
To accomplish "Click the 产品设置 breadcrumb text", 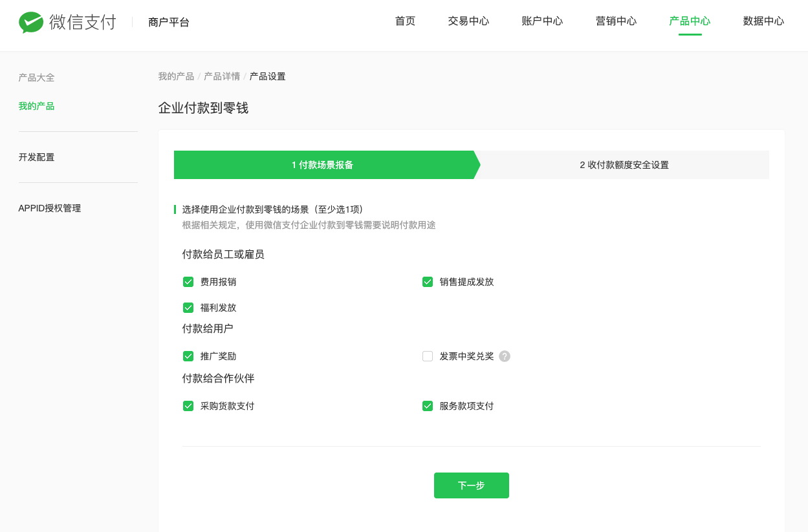I will 268,76.
